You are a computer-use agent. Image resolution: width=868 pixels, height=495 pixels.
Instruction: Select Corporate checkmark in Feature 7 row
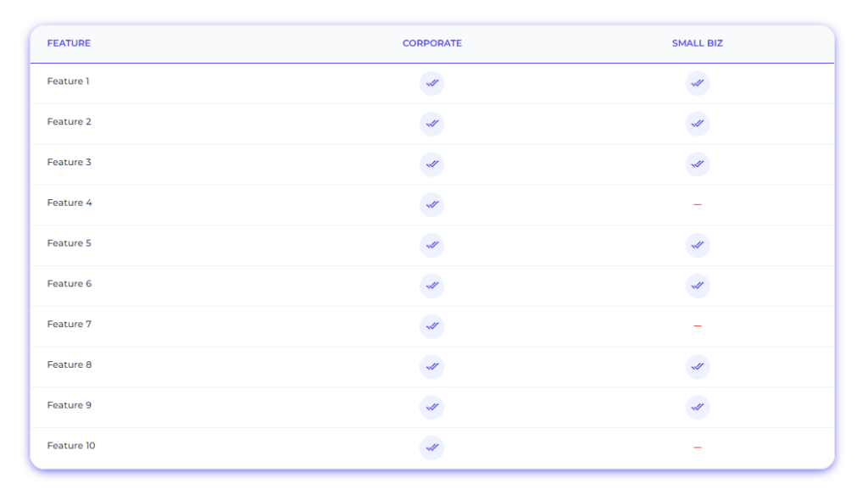(x=431, y=326)
